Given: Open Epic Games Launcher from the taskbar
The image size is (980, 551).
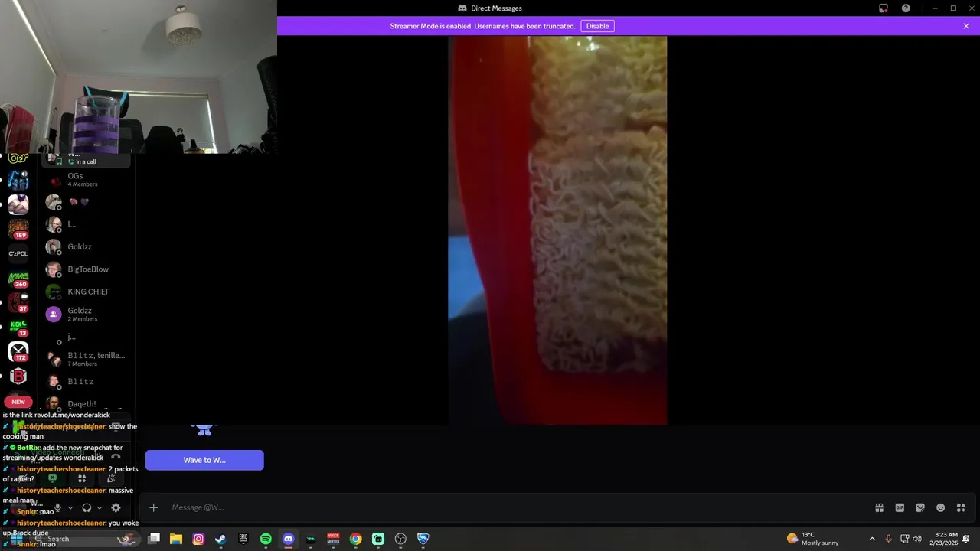Looking at the screenshot, I should coord(243,539).
